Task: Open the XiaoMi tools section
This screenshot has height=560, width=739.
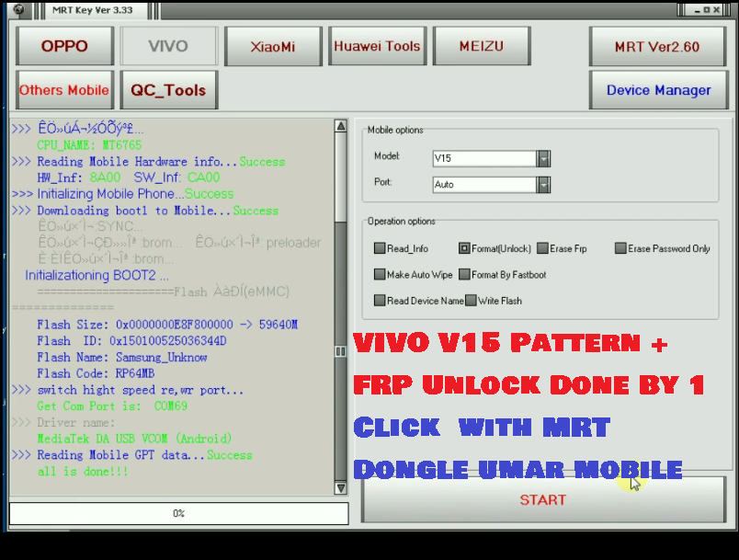Action: click(273, 46)
